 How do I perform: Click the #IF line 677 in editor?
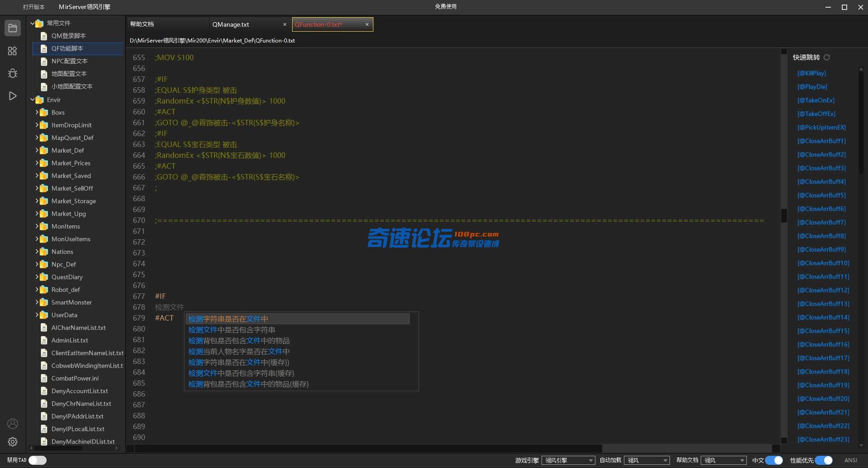[x=160, y=296]
